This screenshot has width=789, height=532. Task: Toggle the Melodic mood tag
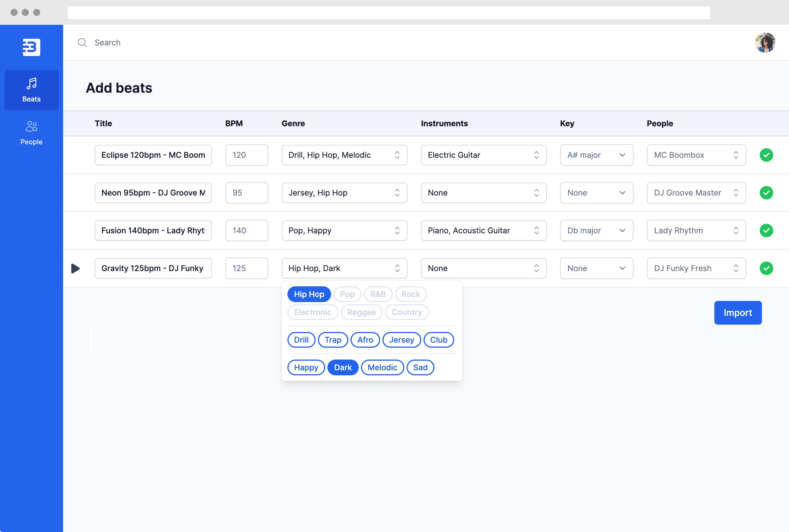click(382, 367)
